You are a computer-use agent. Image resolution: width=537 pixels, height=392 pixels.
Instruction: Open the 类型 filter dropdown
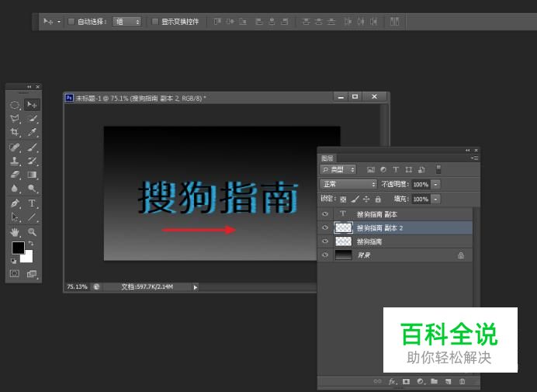pyautogui.click(x=338, y=169)
